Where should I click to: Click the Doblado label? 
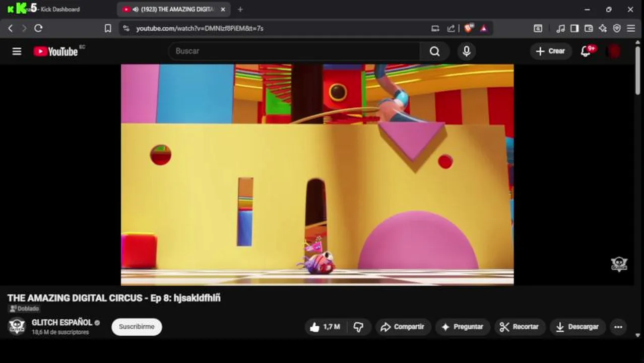click(x=24, y=309)
